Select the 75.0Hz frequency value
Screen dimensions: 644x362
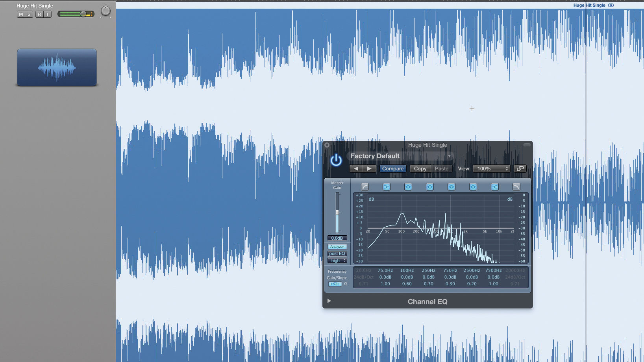385,270
